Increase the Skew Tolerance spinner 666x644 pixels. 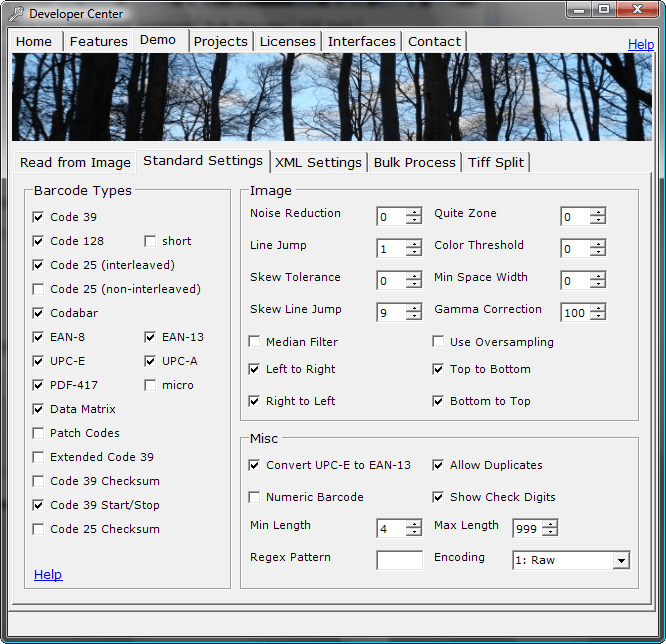point(413,276)
